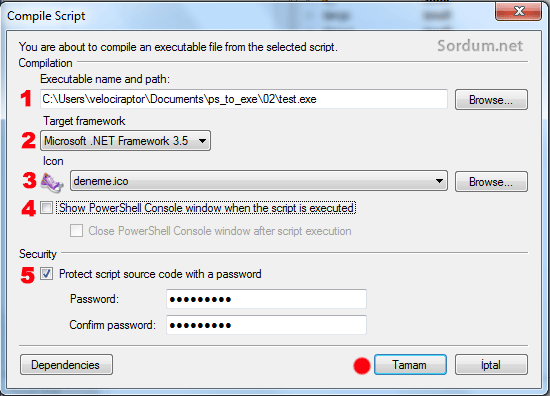Click the purple sneaker icon preview
This screenshot has width=550, height=396.
click(52, 182)
